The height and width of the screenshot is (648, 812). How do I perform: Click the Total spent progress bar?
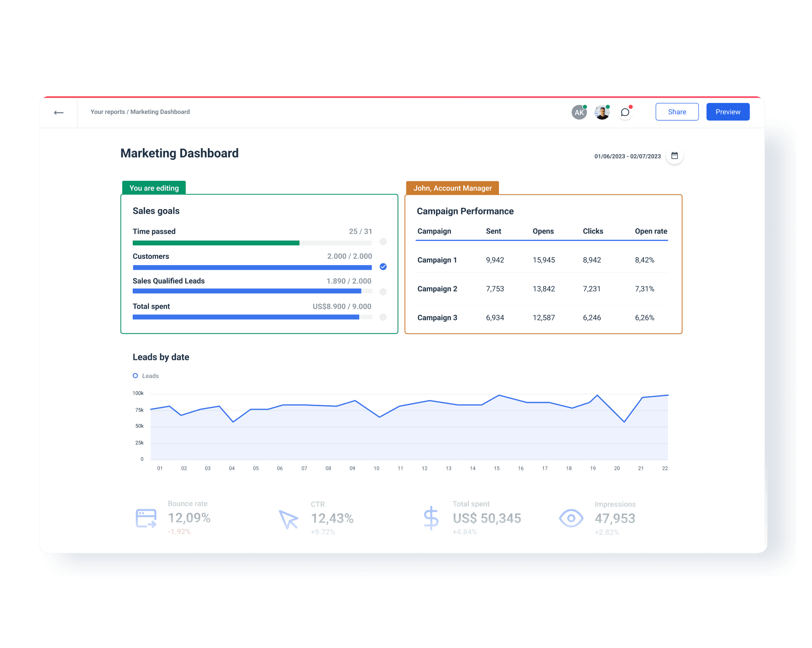tap(252, 317)
